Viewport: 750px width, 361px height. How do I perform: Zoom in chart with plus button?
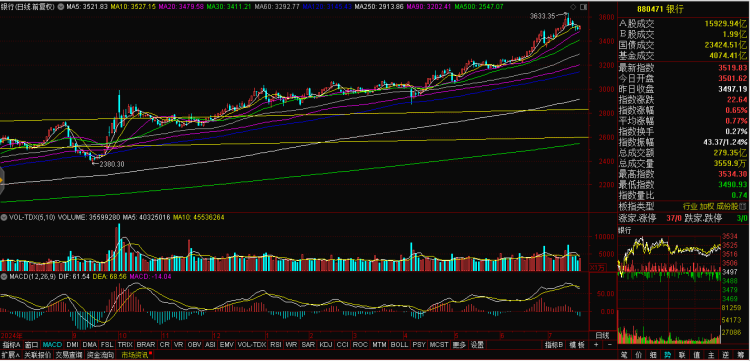pyautogui.click(x=596, y=344)
